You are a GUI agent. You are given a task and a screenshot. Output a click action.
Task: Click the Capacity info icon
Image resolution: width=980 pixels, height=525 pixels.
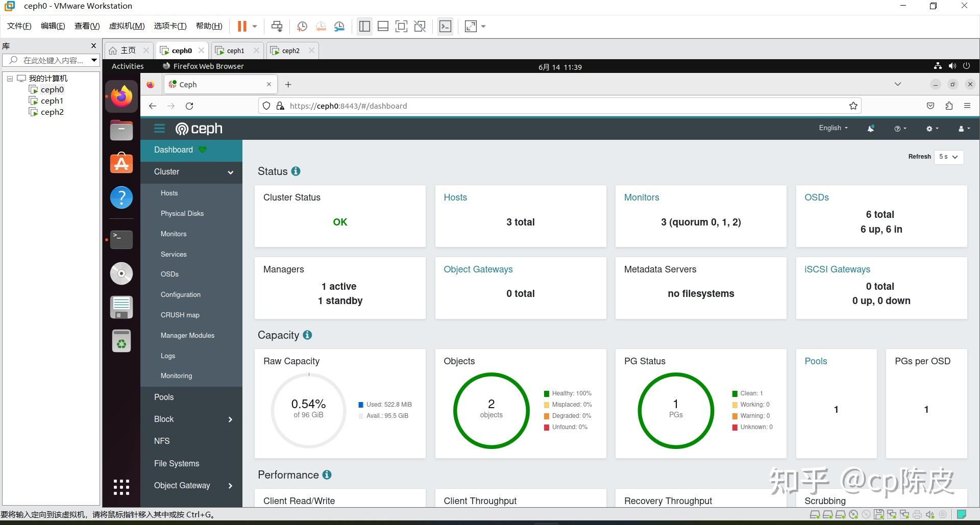307,335
